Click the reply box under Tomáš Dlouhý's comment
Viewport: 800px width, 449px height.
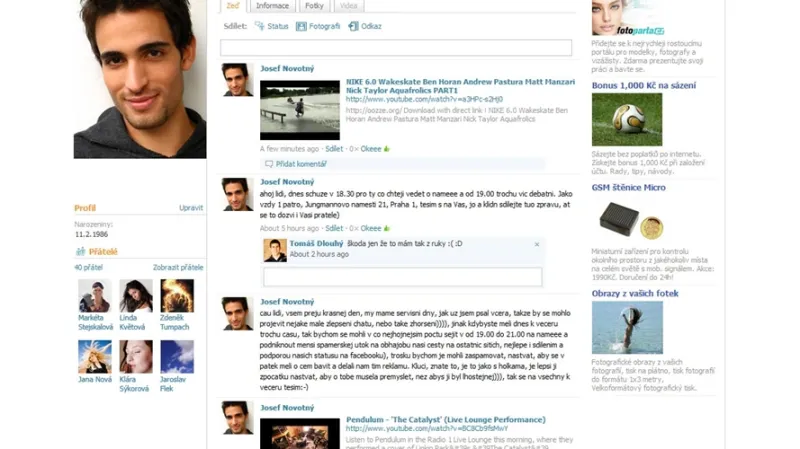point(402,276)
